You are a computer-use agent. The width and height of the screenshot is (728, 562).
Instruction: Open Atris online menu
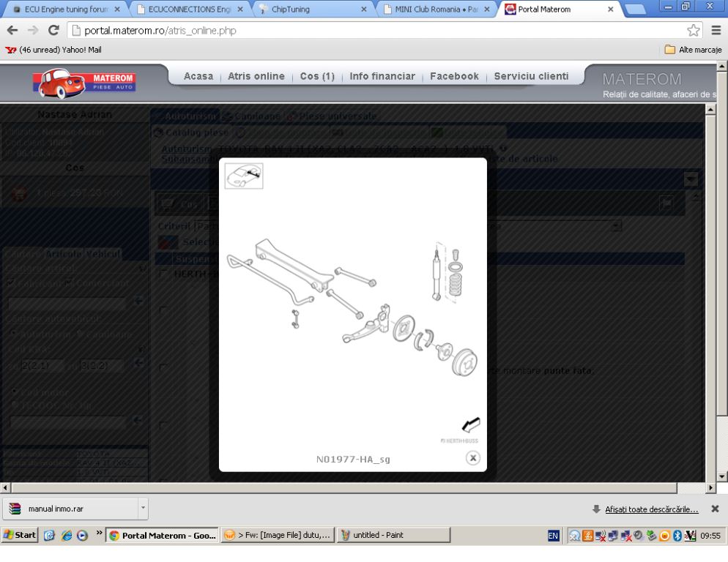pos(256,77)
